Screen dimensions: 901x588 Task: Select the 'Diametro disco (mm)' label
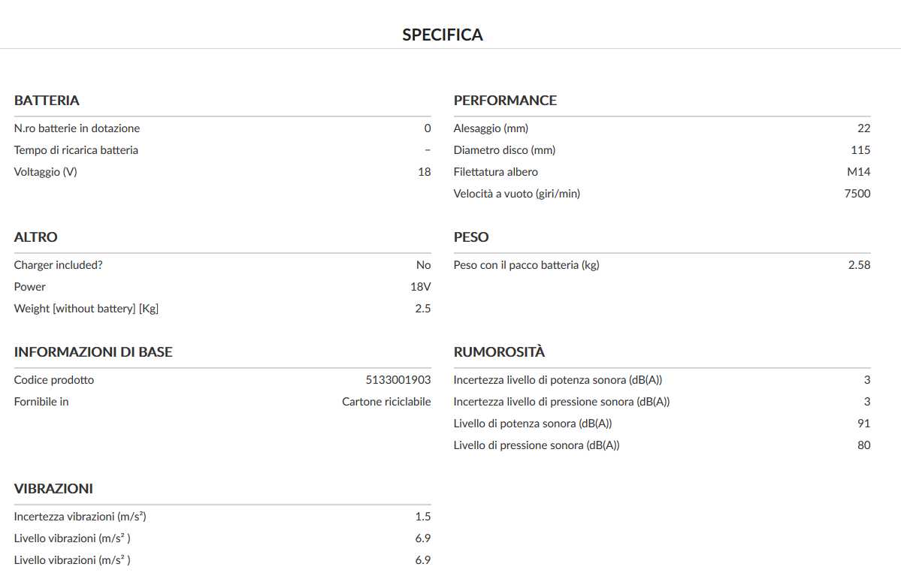point(504,150)
